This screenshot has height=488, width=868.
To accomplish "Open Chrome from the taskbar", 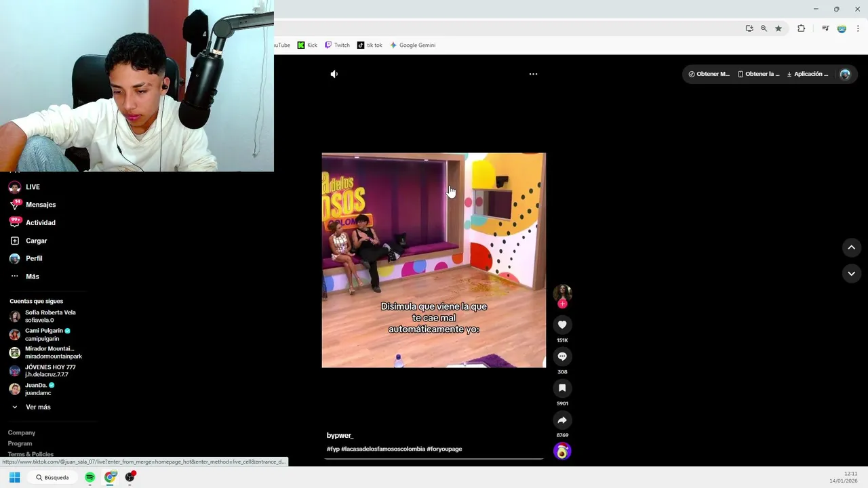I will [110, 477].
